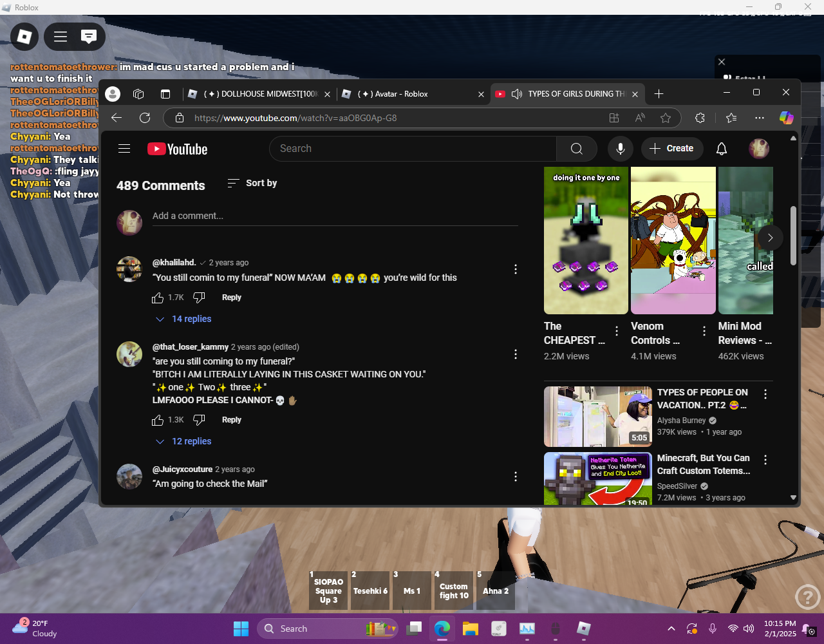
Task: Click the YouTube search magnifier button
Action: [x=577, y=149]
